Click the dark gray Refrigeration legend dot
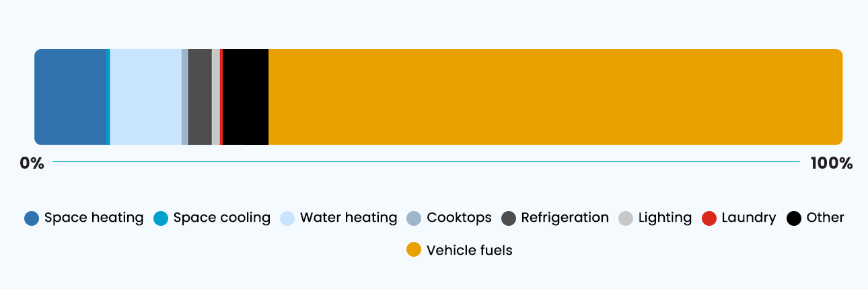The height and width of the screenshot is (289, 868). (509, 218)
